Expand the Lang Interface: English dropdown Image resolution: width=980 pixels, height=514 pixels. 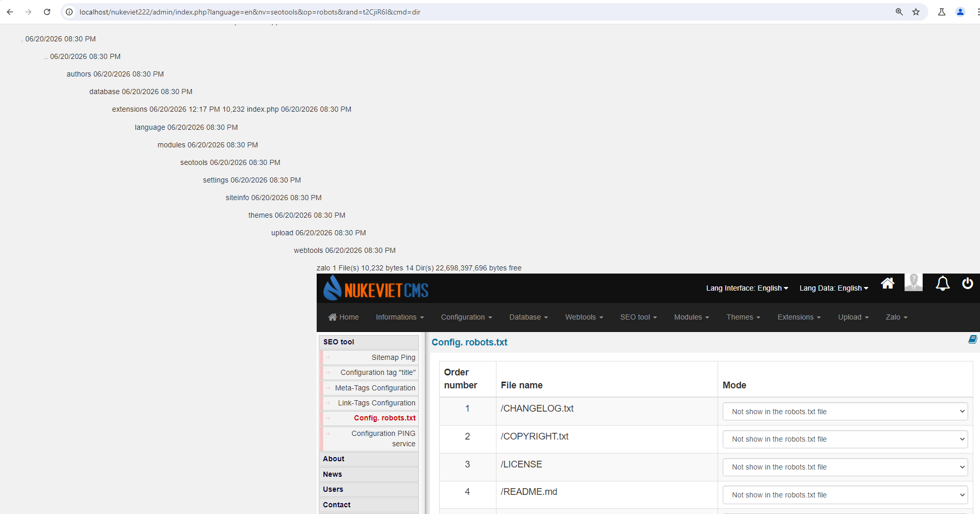click(x=747, y=288)
